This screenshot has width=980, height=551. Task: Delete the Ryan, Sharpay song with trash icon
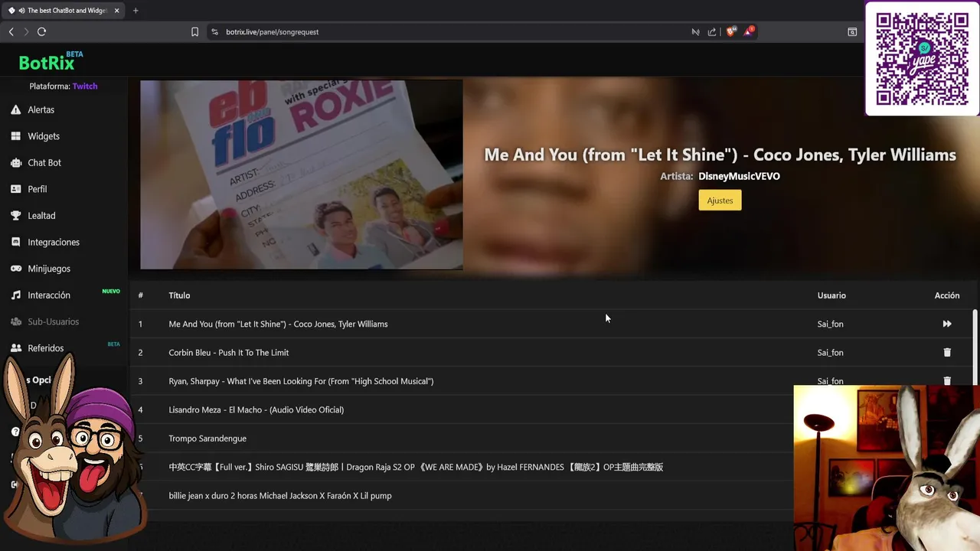click(x=947, y=380)
